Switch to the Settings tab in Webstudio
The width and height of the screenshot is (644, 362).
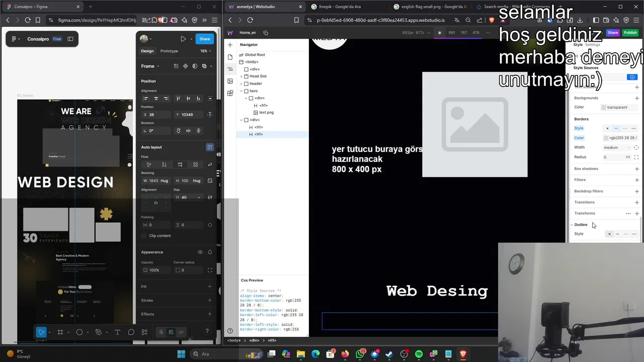point(593,45)
